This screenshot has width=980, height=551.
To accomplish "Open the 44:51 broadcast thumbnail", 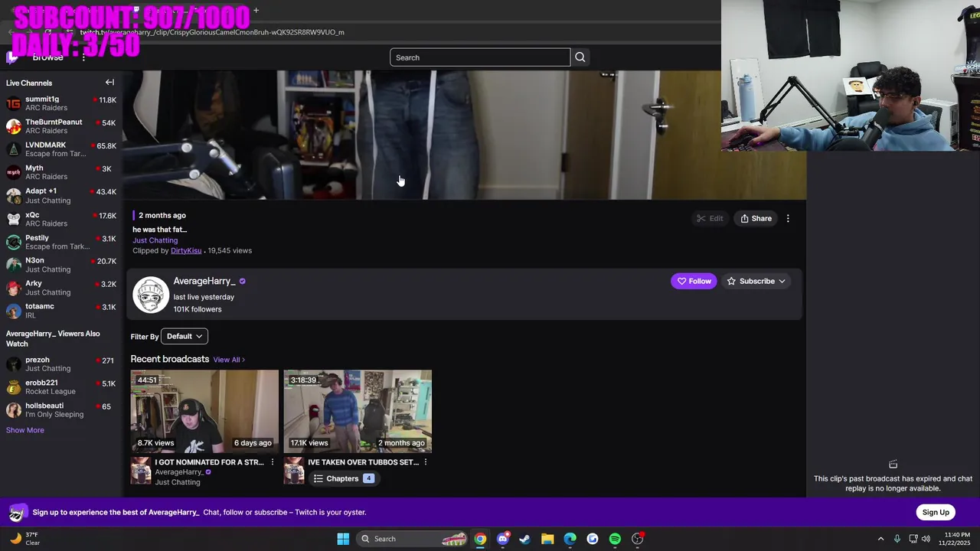I will [204, 412].
